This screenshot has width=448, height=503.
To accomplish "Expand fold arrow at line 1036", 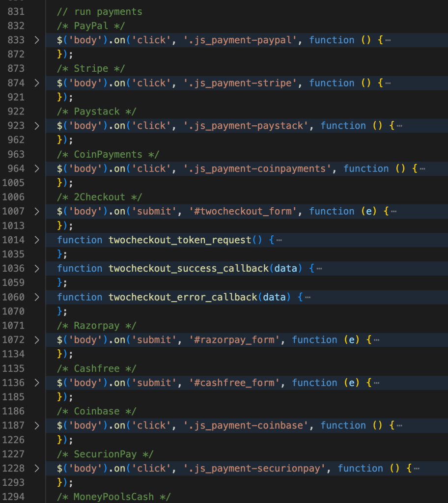I will pyautogui.click(x=37, y=269).
